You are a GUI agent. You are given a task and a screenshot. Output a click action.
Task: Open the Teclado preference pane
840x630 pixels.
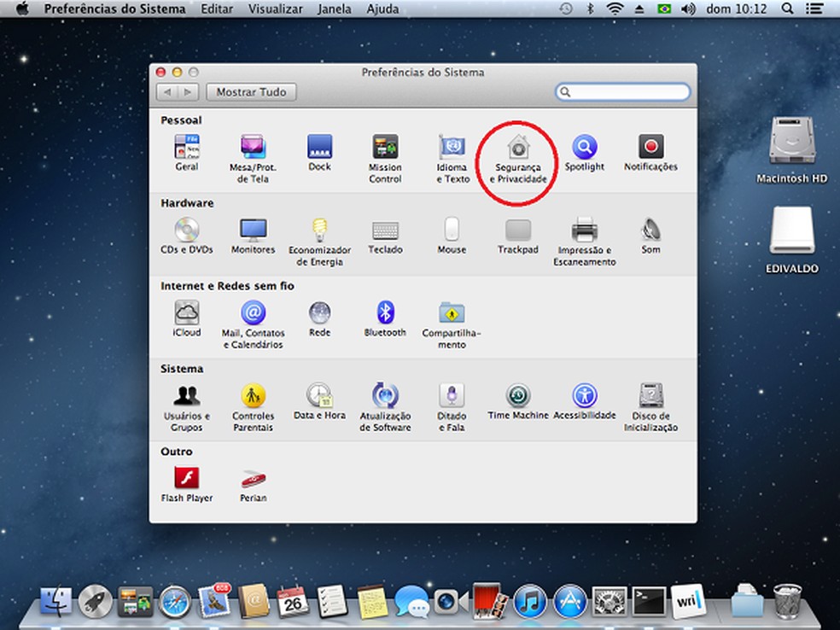(385, 236)
